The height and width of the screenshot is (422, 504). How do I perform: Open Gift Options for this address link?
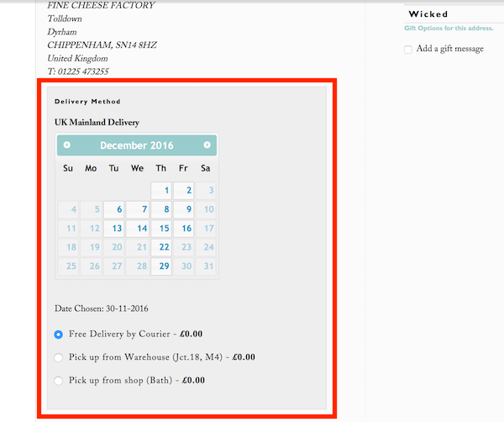449,29
